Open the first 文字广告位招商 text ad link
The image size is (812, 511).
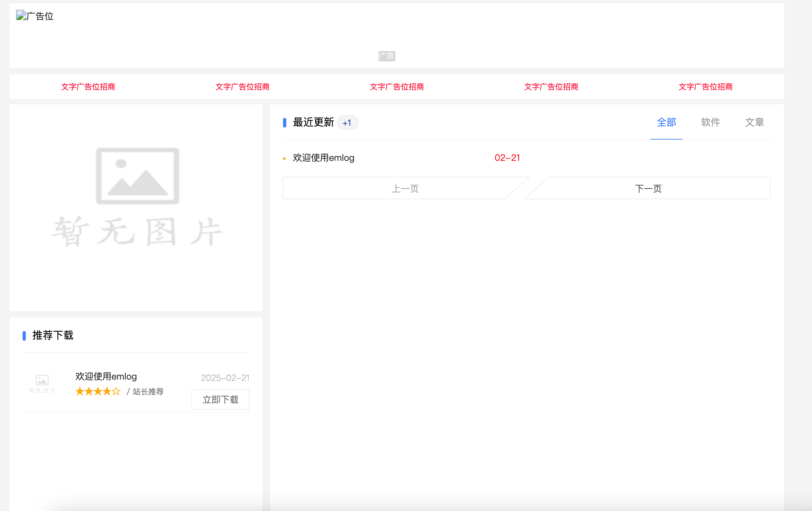pyautogui.click(x=88, y=87)
